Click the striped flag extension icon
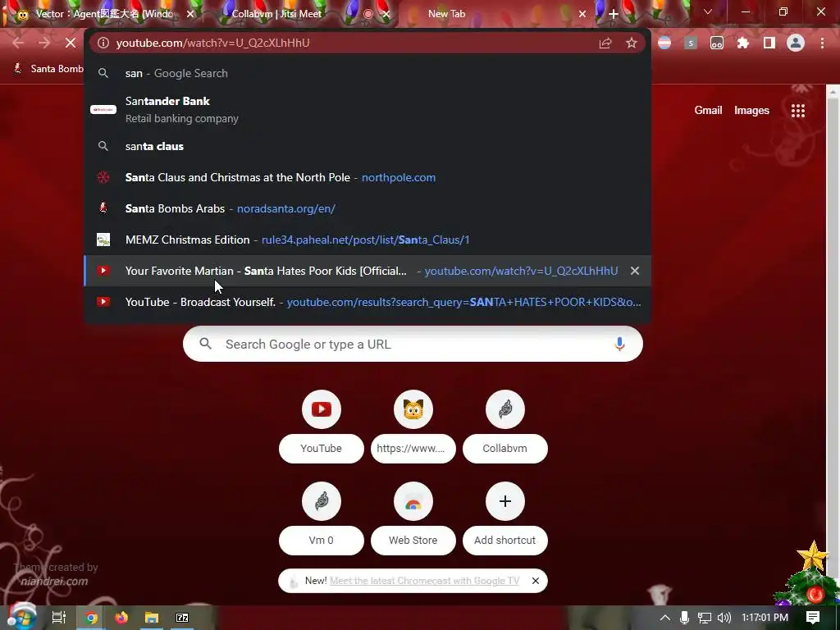Image resolution: width=840 pixels, height=630 pixels. (664, 43)
